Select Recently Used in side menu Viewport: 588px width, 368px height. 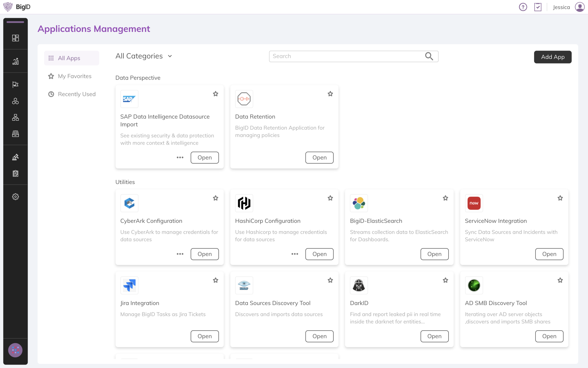pos(76,94)
